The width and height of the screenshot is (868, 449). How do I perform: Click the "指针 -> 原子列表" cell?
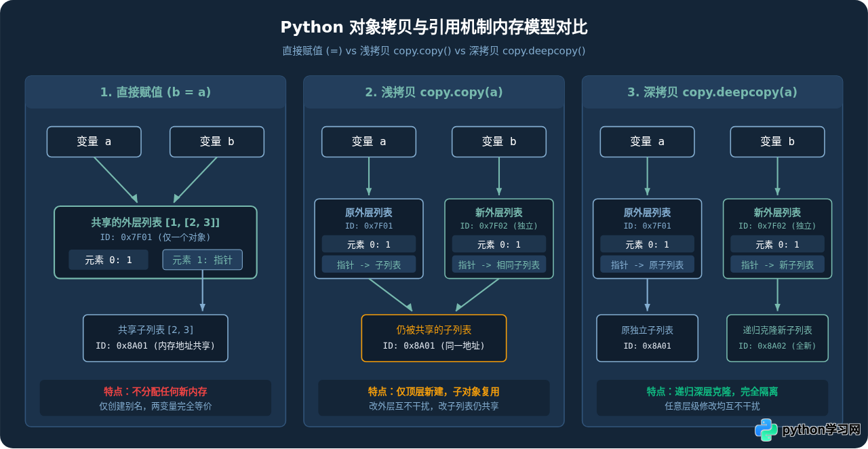click(x=647, y=265)
